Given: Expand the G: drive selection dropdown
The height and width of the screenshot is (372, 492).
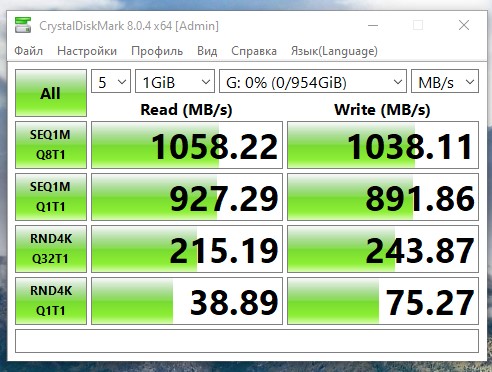Looking at the screenshot, I should [x=313, y=81].
